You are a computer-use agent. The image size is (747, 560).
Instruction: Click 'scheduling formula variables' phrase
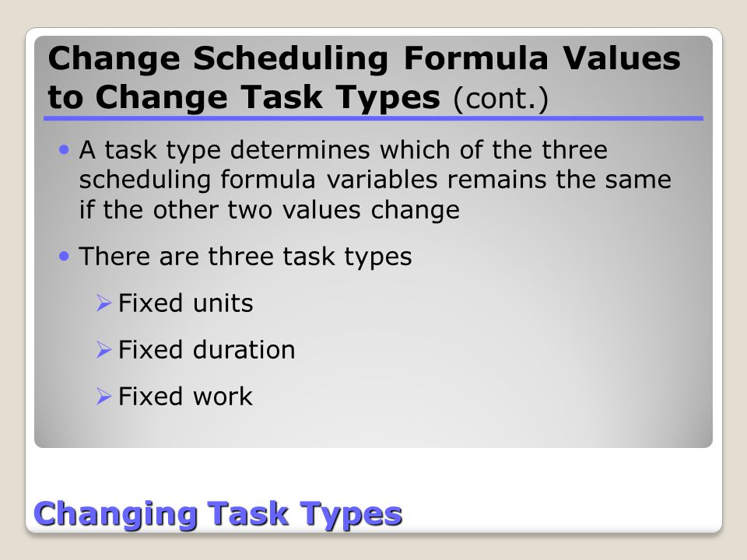click(258, 180)
